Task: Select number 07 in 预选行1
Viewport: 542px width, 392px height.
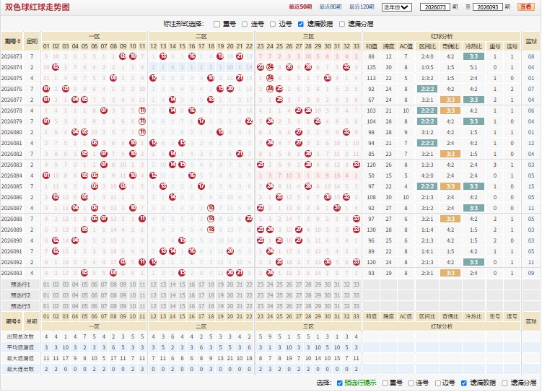Action: pos(104,285)
